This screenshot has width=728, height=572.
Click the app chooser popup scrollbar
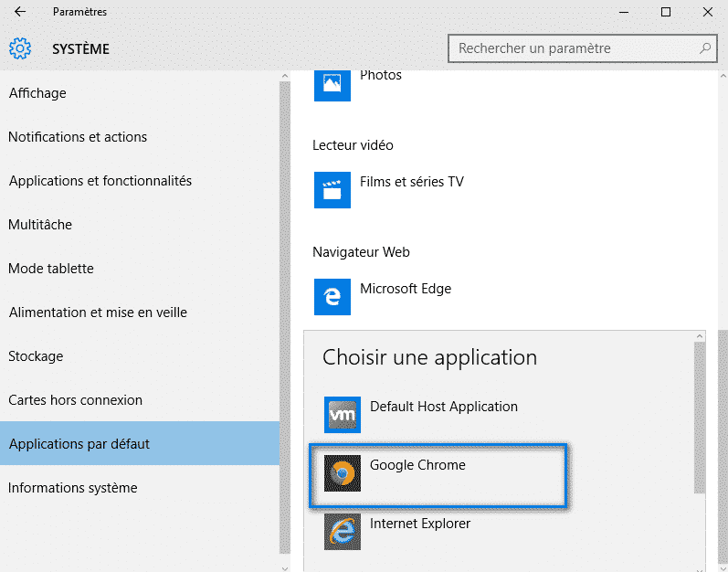700,420
